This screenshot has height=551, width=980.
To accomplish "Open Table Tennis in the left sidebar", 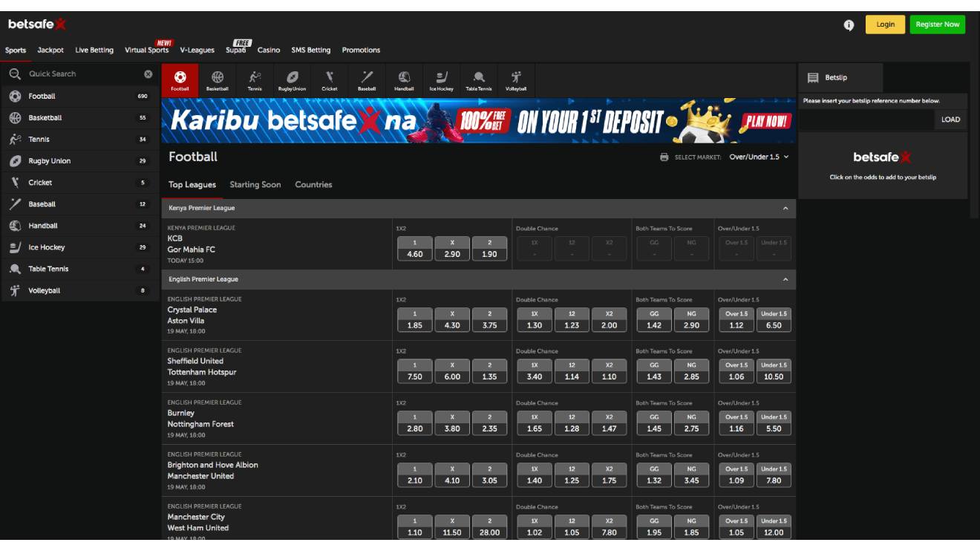I will [x=79, y=269].
